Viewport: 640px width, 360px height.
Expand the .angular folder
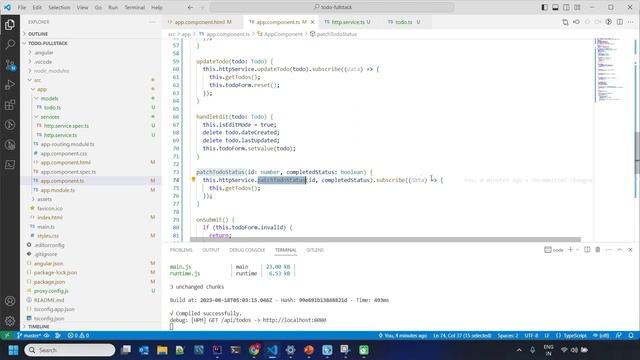43,53
